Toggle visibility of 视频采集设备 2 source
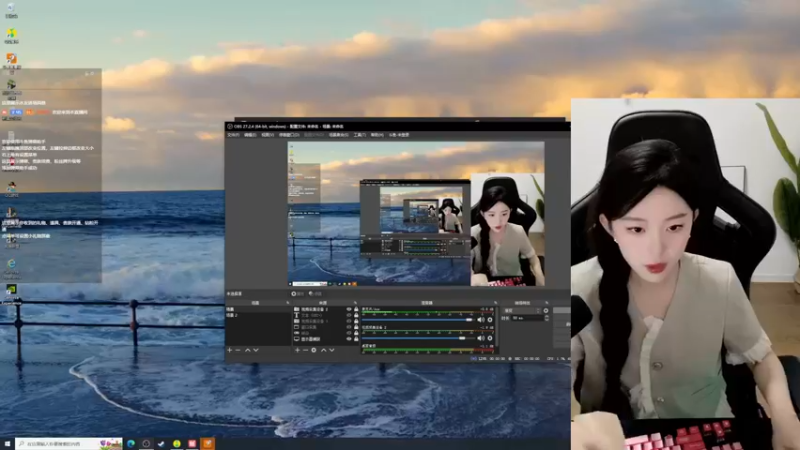 [x=349, y=309]
